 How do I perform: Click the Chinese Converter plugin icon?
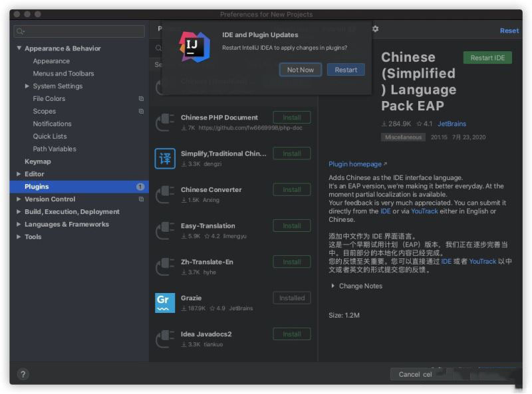pyautogui.click(x=165, y=195)
